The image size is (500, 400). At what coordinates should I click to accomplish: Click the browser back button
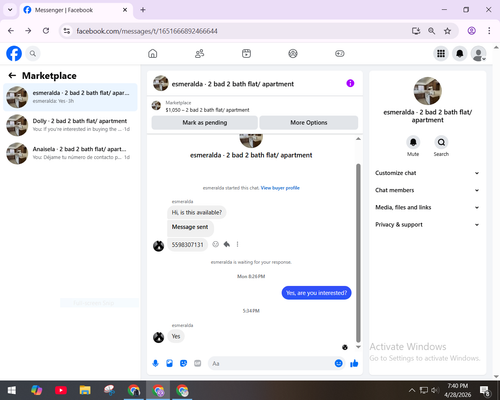pyautogui.click(x=11, y=31)
